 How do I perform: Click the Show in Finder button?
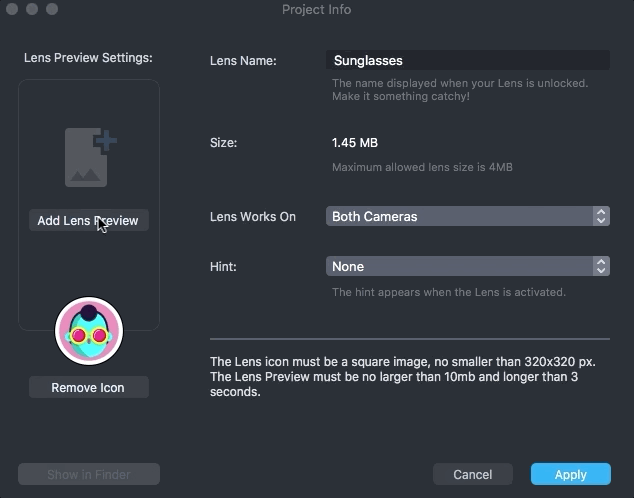tap(88, 474)
